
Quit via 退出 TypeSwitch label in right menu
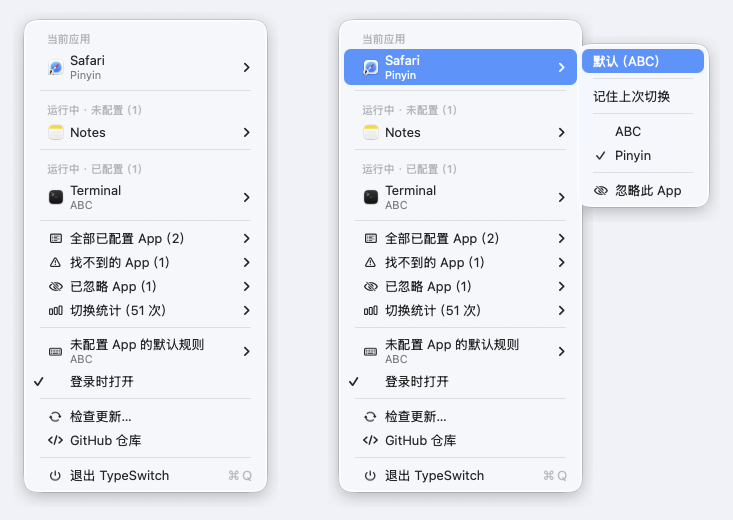pos(435,476)
